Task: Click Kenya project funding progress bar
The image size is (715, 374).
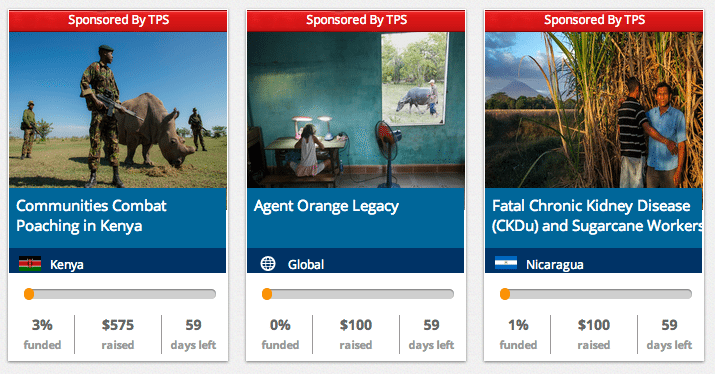Action: coord(120,294)
